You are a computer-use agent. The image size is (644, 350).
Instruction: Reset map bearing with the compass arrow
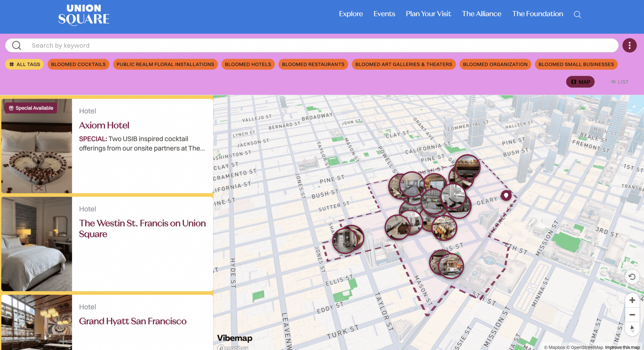(x=632, y=329)
